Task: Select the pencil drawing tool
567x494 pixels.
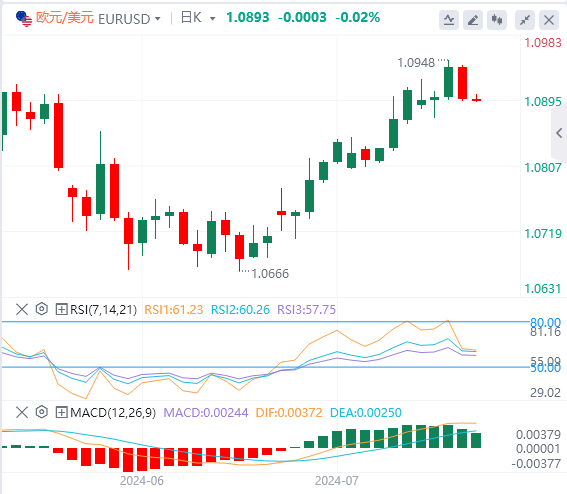Action: pos(473,20)
